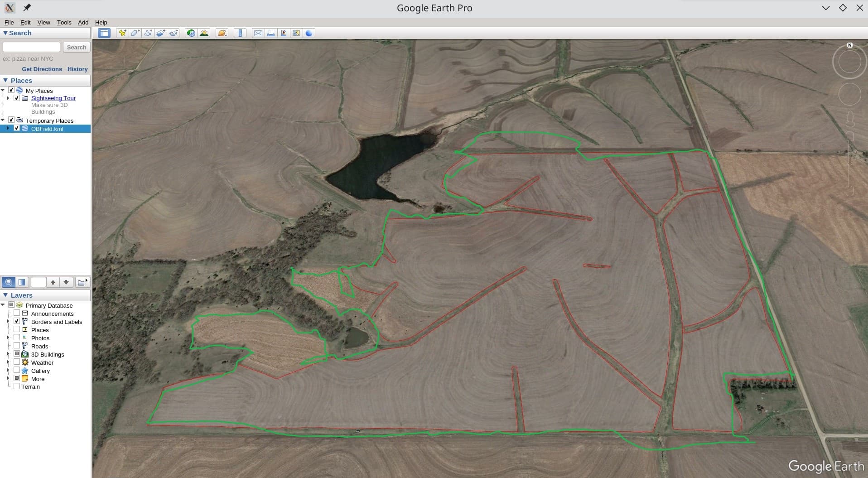868x478 pixels.
Task: Click the Print icon in toolbar
Action: coord(271,33)
